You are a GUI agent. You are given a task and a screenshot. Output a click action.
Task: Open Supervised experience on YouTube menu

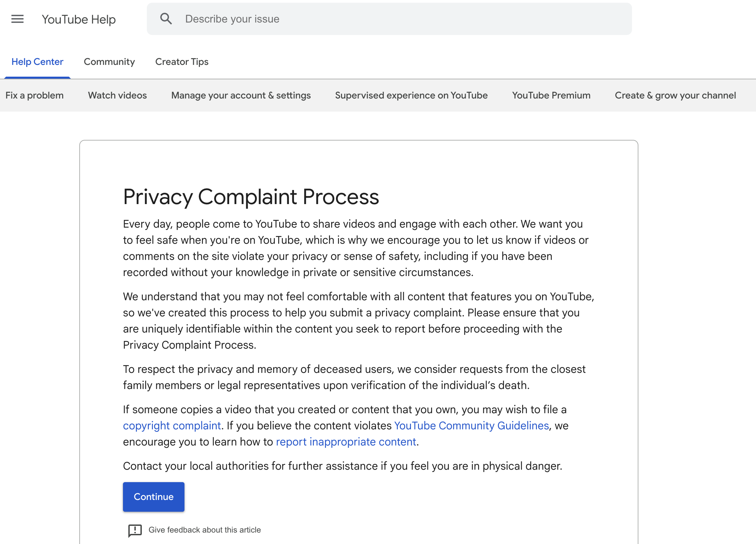click(x=411, y=95)
